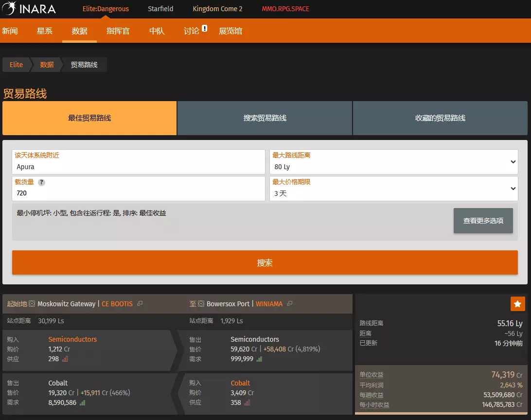Click the 1,929 Ls station distance

point(231,321)
